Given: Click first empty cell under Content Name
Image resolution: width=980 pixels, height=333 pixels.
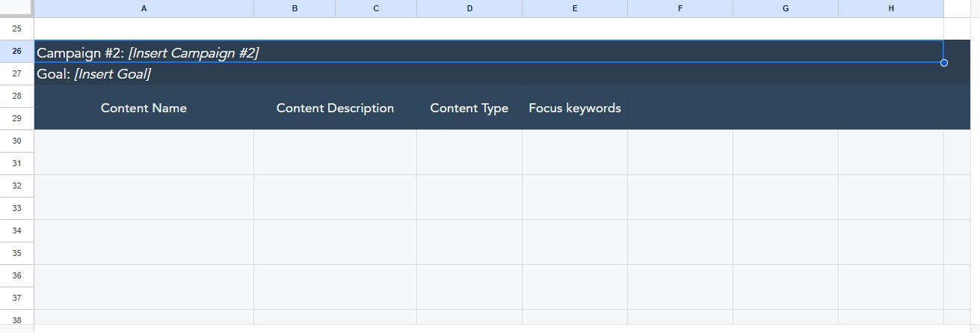Looking at the screenshot, I should [x=144, y=152].
